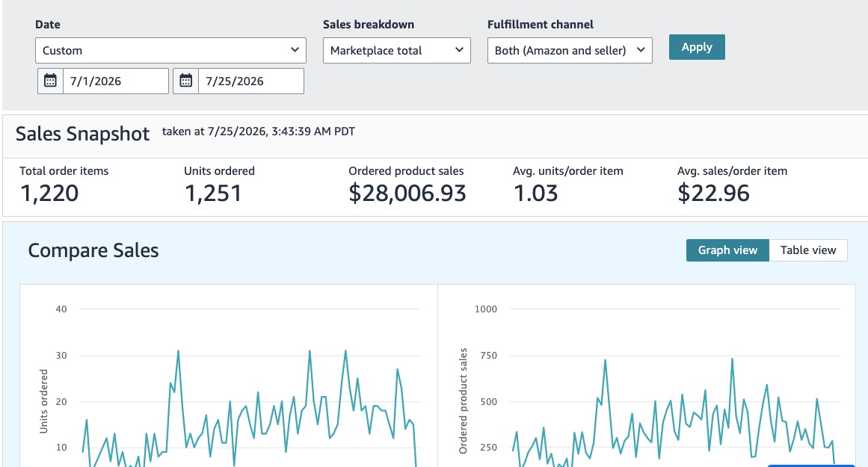Select the Avg. sales/order item value $22.96
868x467 pixels.
click(713, 193)
